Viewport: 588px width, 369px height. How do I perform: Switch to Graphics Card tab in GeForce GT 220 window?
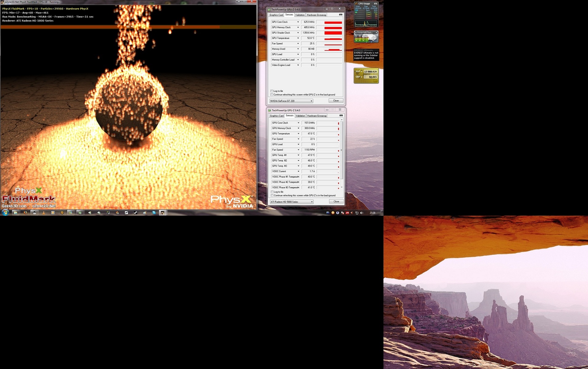click(x=276, y=15)
